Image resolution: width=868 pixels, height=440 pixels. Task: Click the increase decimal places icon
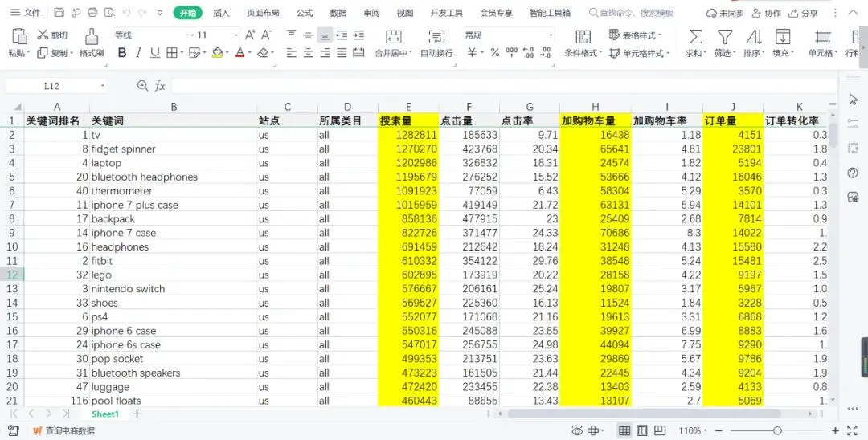click(529, 52)
